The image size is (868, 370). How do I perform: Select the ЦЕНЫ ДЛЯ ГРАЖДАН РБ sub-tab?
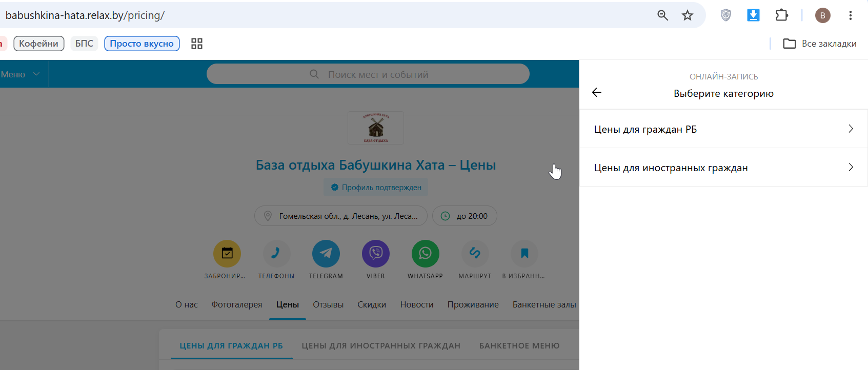click(231, 346)
